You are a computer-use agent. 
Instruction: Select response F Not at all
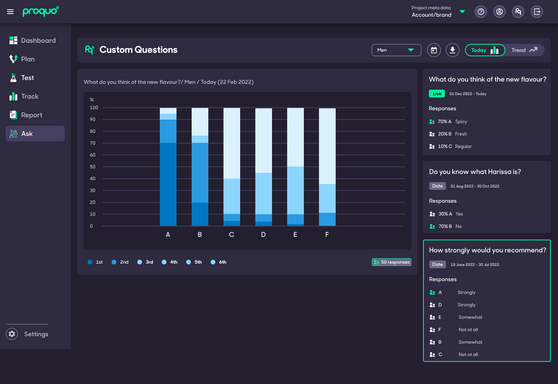pyautogui.click(x=454, y=330)
